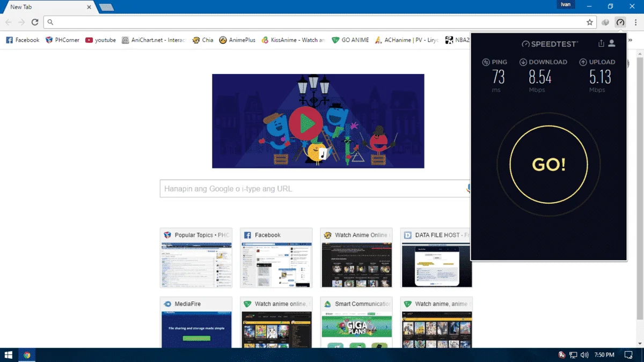
Task: Open the clock showing 7:50 PM
Action: tap(604, 355)
